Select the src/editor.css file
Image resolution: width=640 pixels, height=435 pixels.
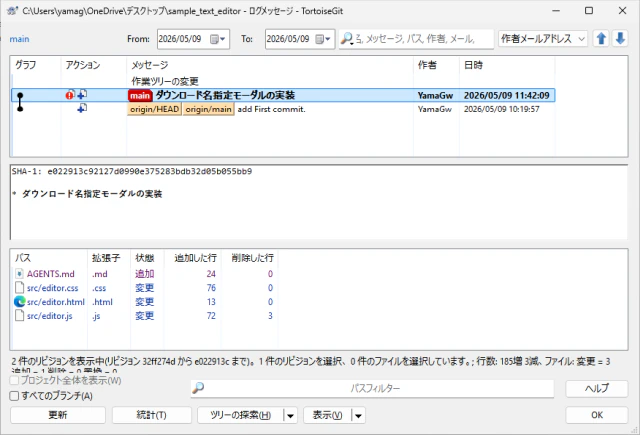tap(53, 288)
